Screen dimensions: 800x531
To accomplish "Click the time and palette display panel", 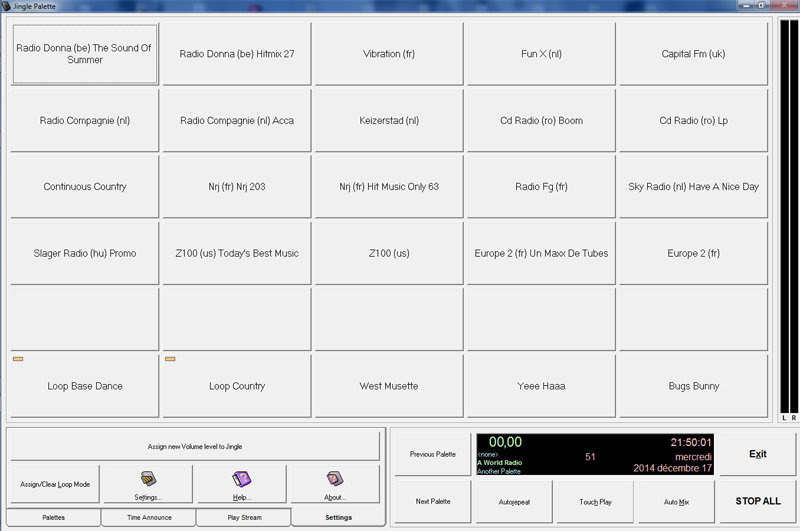I will click(x=594, y=454).
